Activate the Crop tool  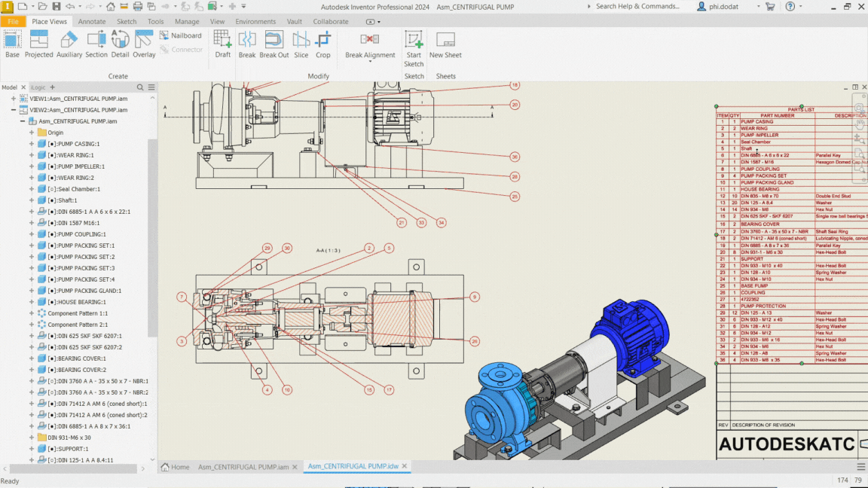(x=322, y=44)
